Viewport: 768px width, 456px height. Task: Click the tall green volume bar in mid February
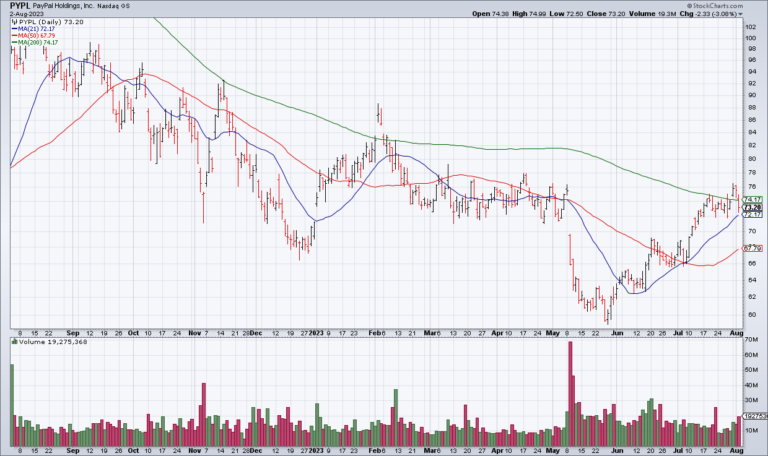(396, 417)
